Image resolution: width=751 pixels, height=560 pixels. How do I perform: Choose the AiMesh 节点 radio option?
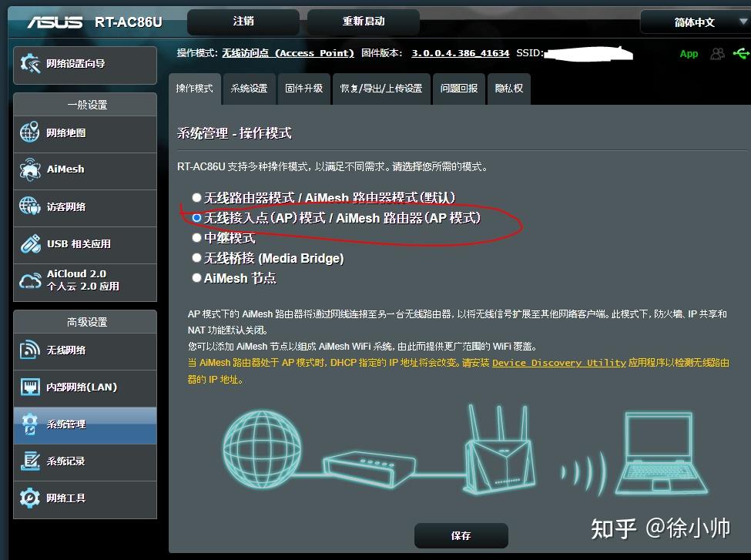[196, 278]
